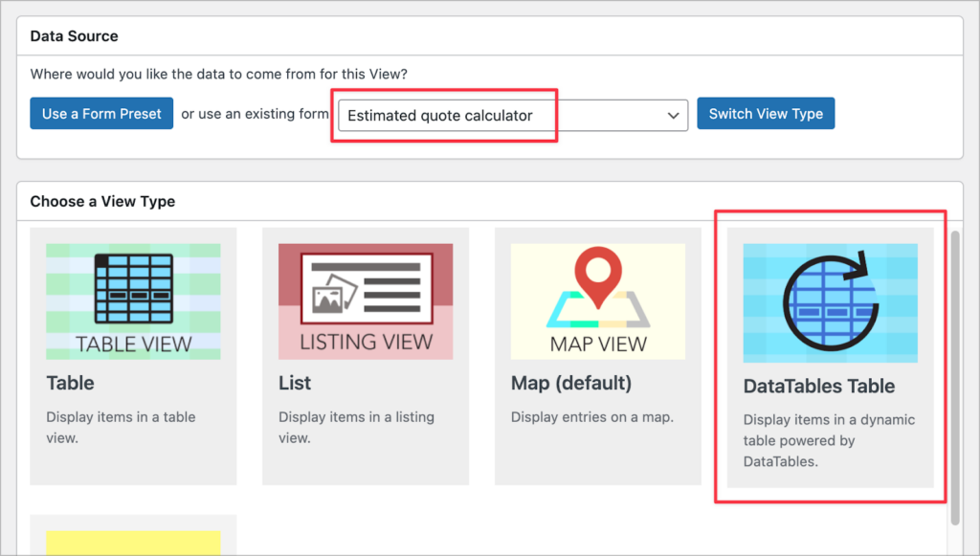Select the Listing View thumbnail image
980x556 pixels.
pos(366,301)
